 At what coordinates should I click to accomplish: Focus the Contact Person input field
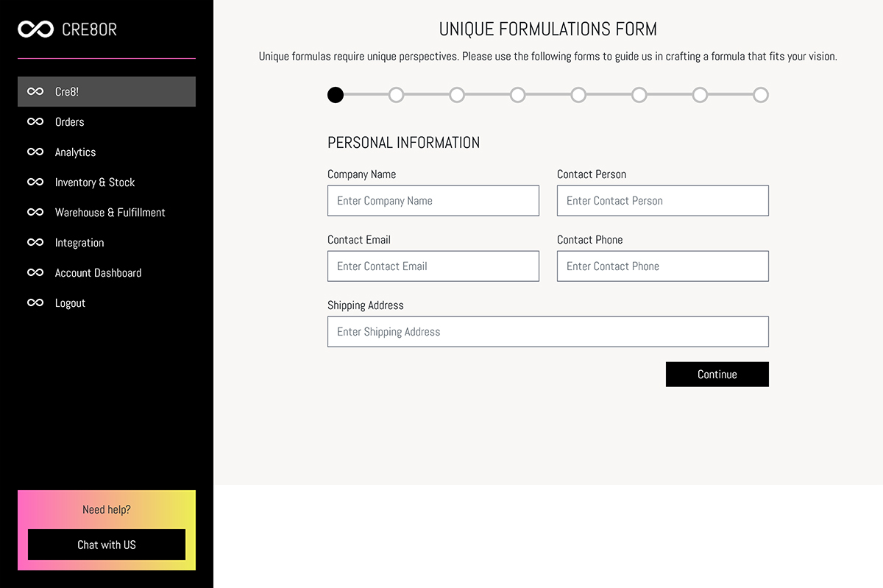coord(663,201)
